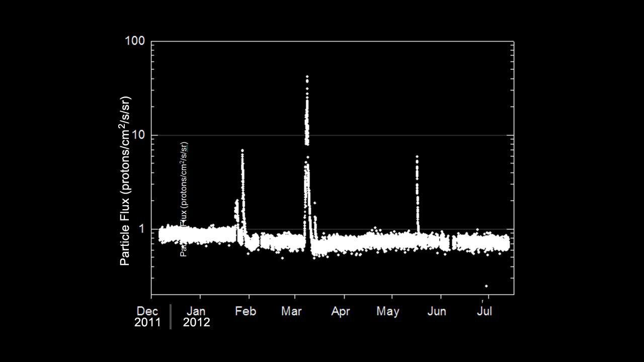Click the 1 y-axis tick label
This screenshot has height=362, width=644.
[x=141, y=229]
